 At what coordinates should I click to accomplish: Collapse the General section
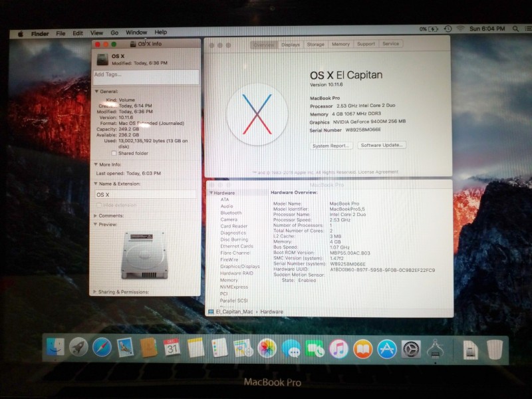point(96,92)
